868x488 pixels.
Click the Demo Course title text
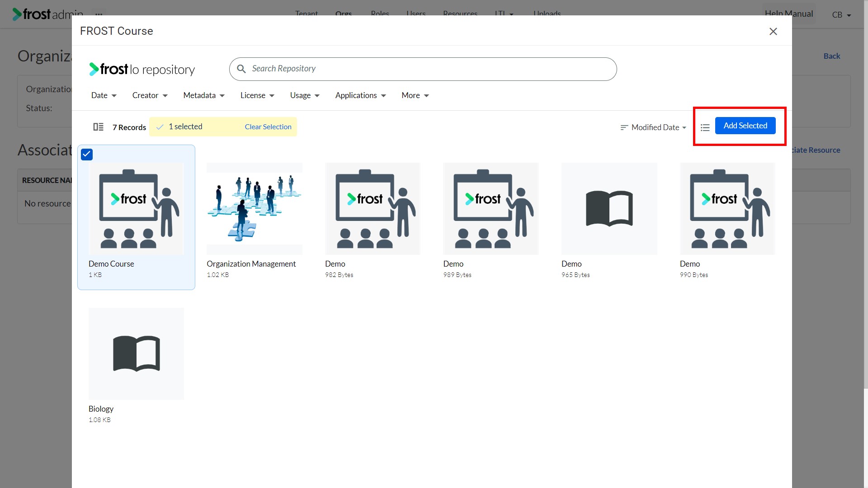point(111,264)
